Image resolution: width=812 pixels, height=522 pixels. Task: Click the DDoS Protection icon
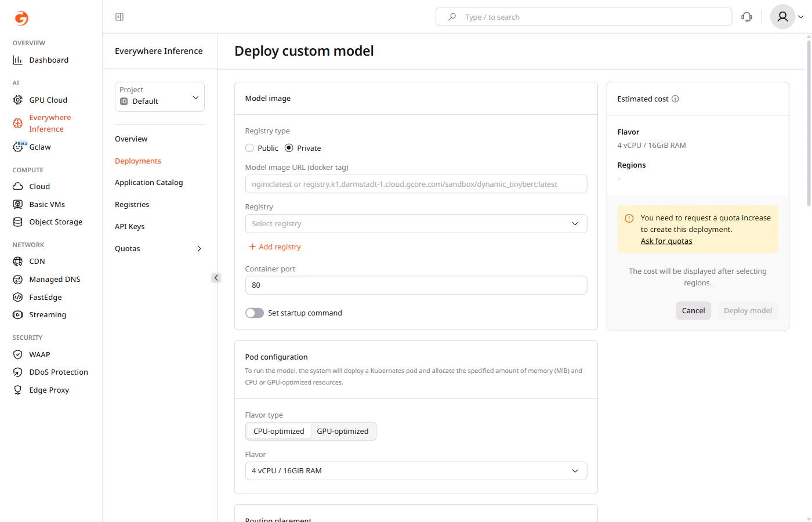pos(18,372)
